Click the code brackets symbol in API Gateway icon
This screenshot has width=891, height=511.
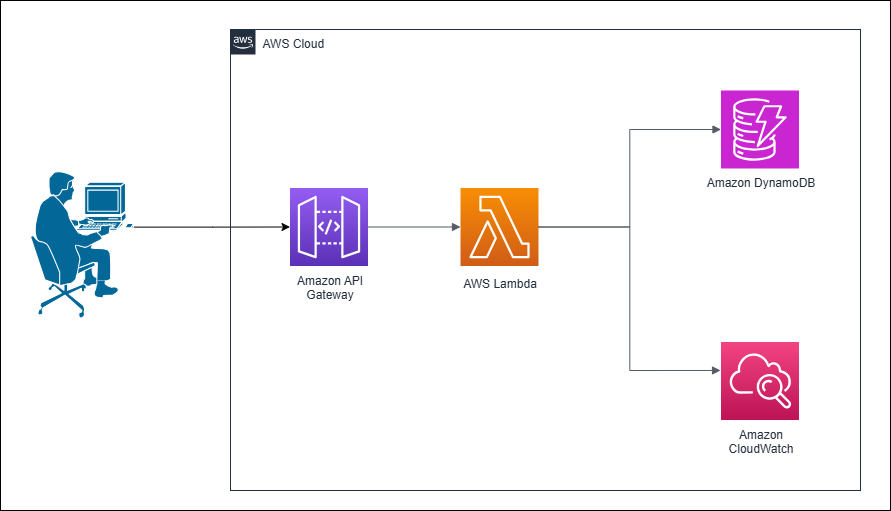tap(329, 227)
